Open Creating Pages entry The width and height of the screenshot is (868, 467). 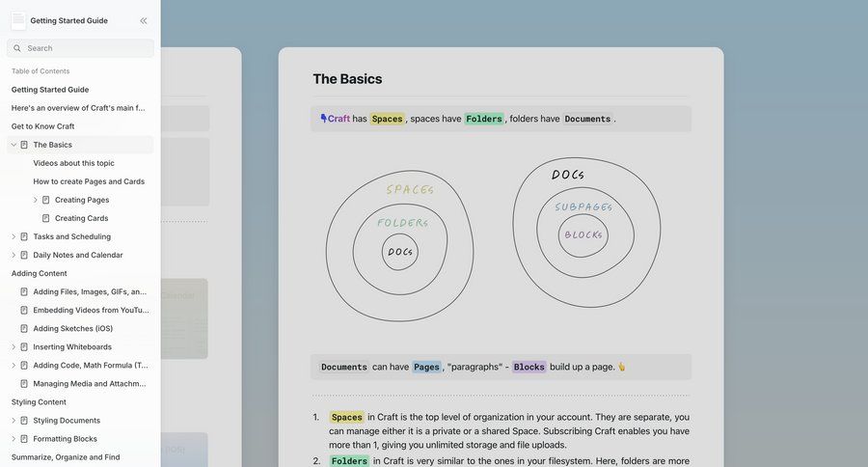[82, 200]
